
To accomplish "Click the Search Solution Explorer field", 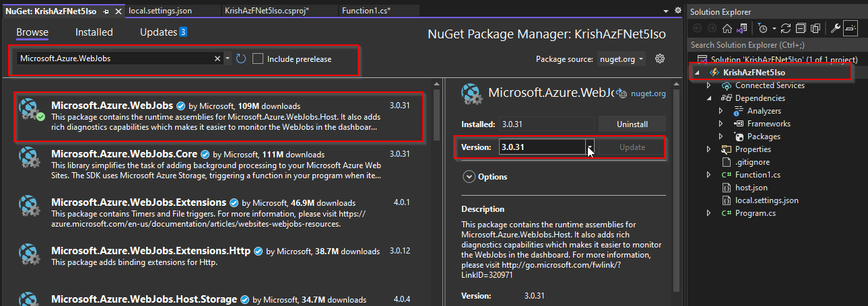I will click(776, 45).
